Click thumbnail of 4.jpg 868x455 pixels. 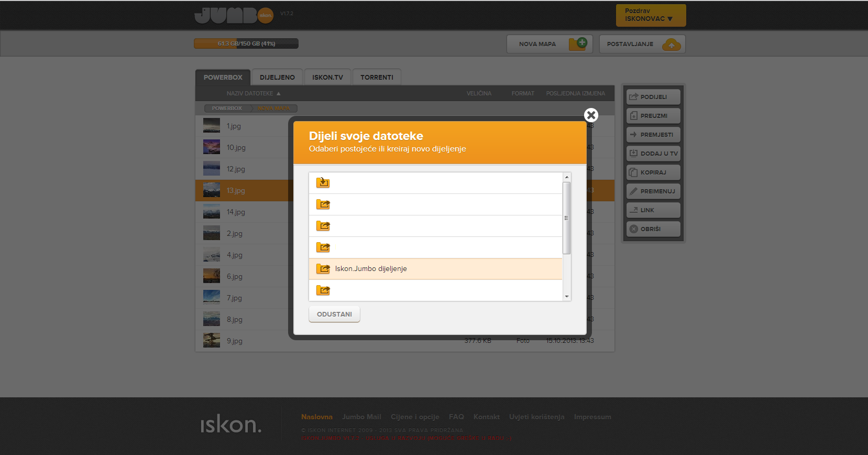point(212,254)
